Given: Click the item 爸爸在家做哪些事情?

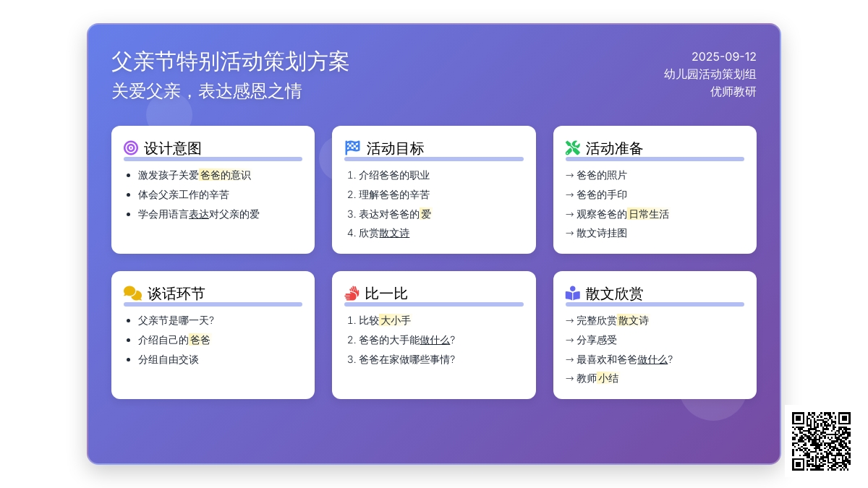Looking at the screenshot, I should [407, 359].
